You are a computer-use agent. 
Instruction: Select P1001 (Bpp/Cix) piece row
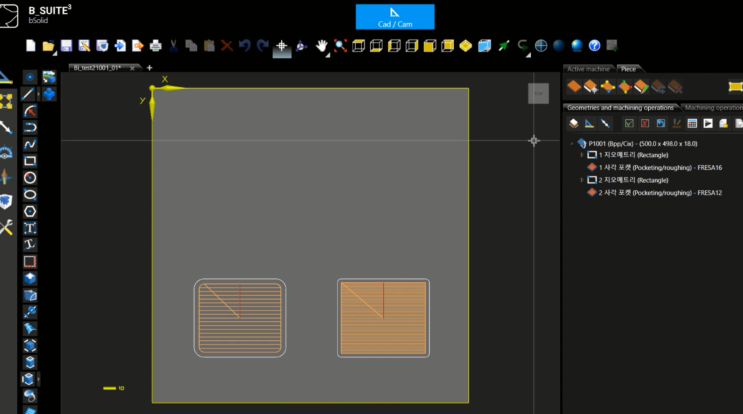tap(643, 144)
